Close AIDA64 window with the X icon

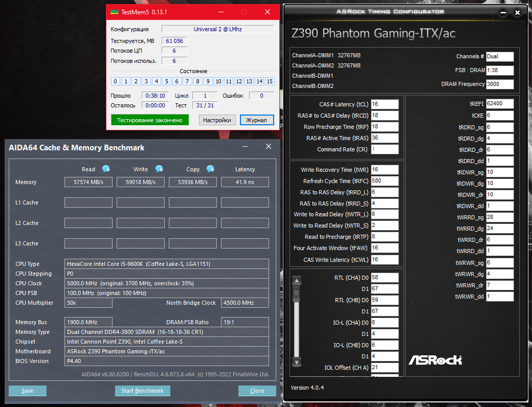point(269,147)
